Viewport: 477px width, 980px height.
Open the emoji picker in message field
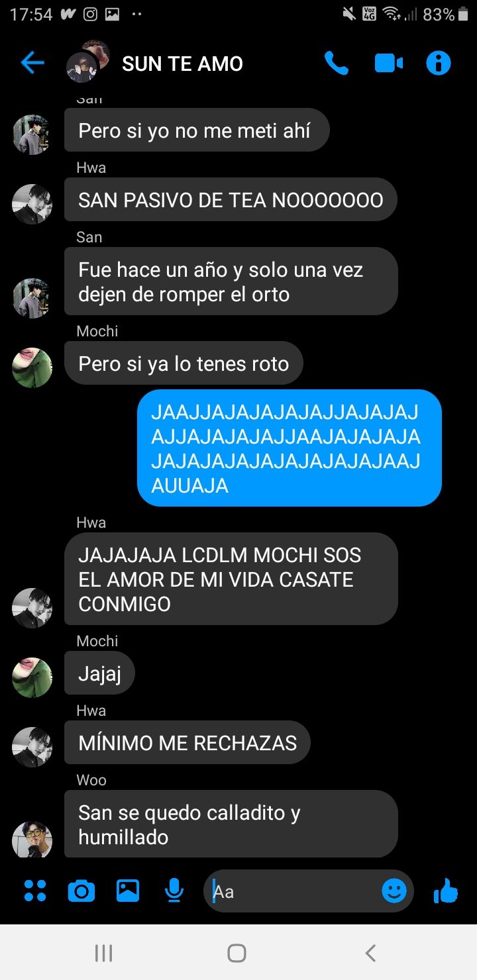tap(394, 891)
